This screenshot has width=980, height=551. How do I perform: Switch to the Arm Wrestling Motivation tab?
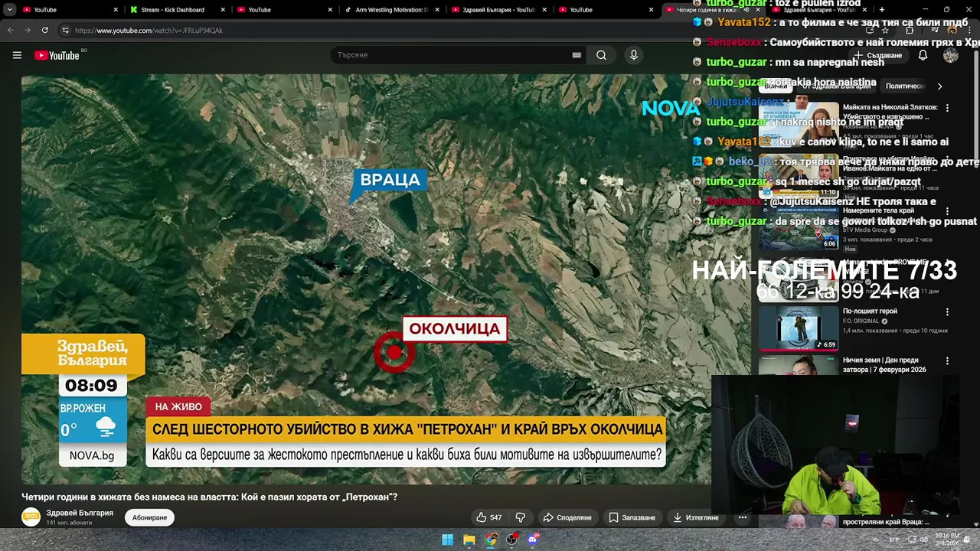pyautogui.click(x=386, y=10)
